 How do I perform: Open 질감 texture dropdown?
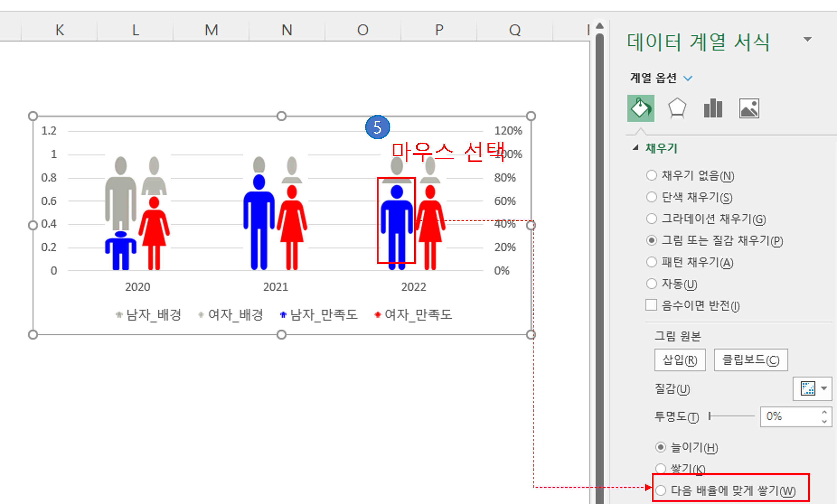coord(824,388)
